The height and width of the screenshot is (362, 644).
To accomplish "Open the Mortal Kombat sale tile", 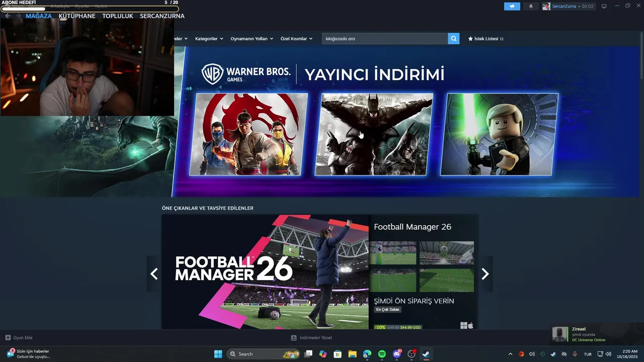I will click(249, 134).
